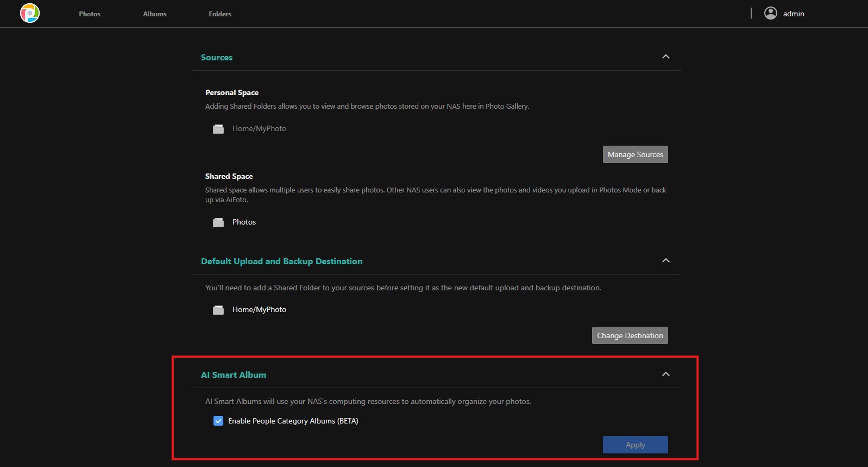868x467 pixels.
Task: Collapse Default Upload and Backup Destination chevron
Action: click(665, 261)
